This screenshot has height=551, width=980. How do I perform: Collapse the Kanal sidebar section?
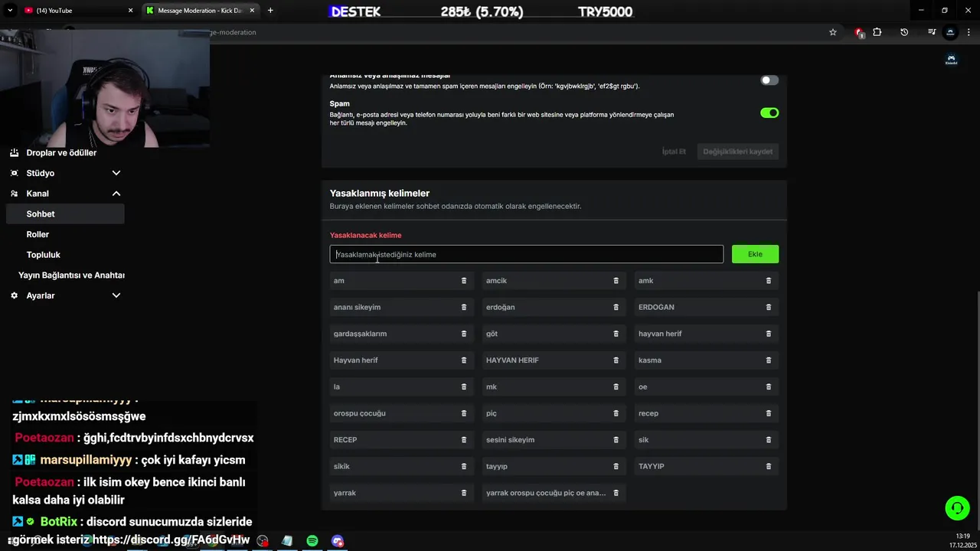116,194
